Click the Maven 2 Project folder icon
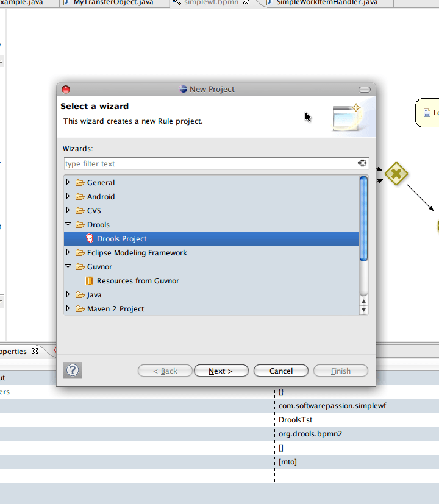This screenshot has height=504, width=439. pyautogui.click(x=80, y=309)
